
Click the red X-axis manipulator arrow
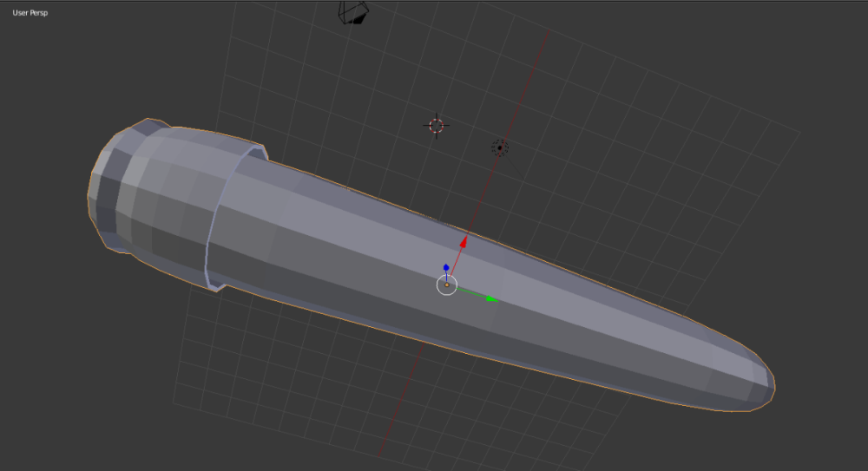point(464,242)
